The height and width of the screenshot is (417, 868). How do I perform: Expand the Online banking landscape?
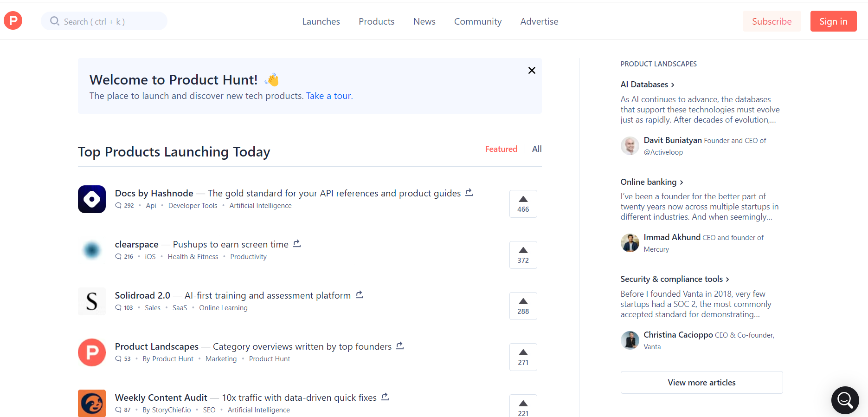click(652, 182)
